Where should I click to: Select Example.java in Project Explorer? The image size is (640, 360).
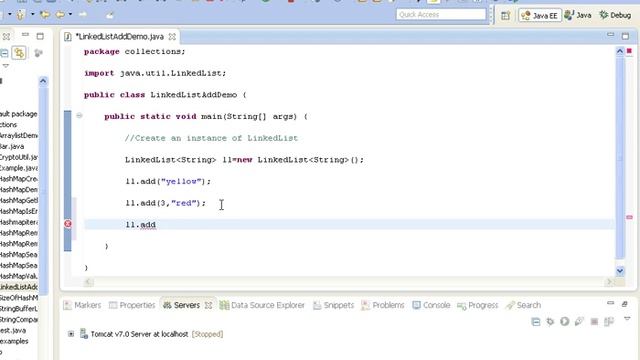click(x=19, y=168)
